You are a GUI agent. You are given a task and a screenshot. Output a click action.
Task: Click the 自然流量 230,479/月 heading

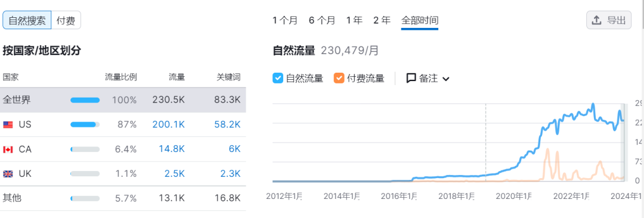pyautogui.click(x=326, y=51)
